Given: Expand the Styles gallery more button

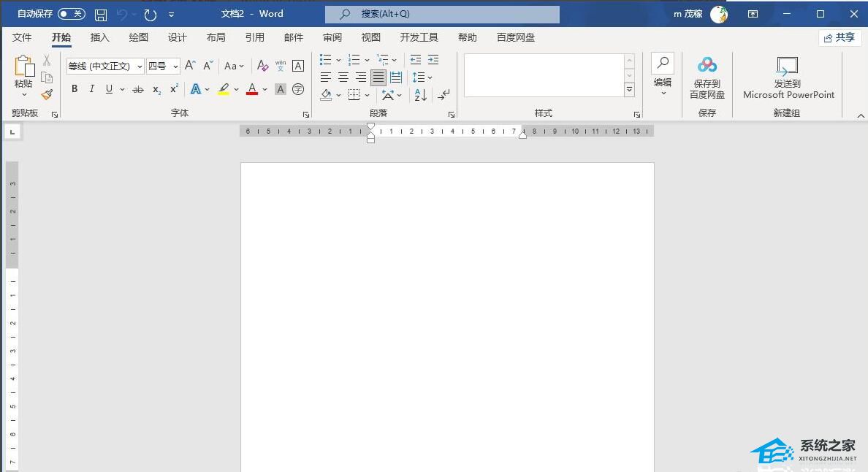Looking at the screenshot, I should tap(629, 90).
